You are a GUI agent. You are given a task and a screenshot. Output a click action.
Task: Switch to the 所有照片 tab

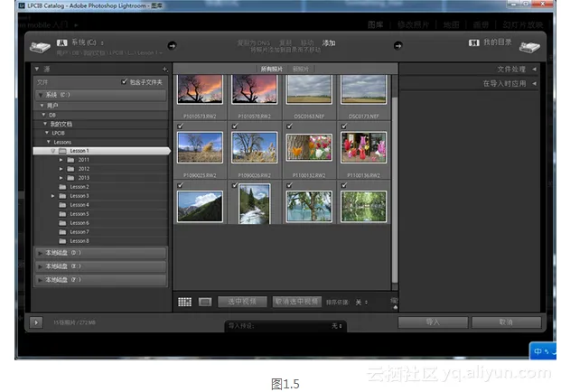272,69
